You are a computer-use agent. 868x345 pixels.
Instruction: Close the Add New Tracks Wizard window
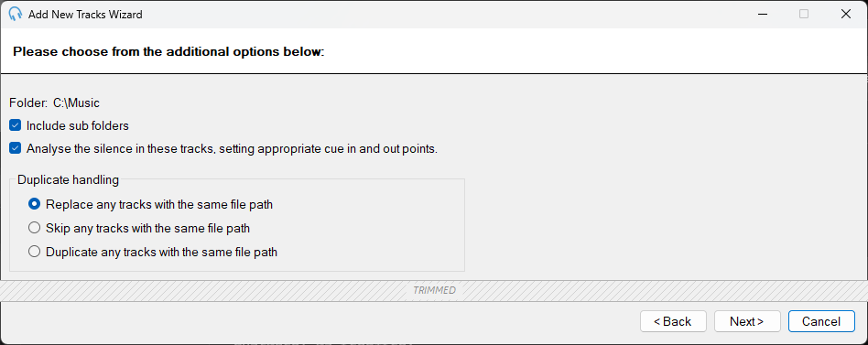(x=846, y=14)
